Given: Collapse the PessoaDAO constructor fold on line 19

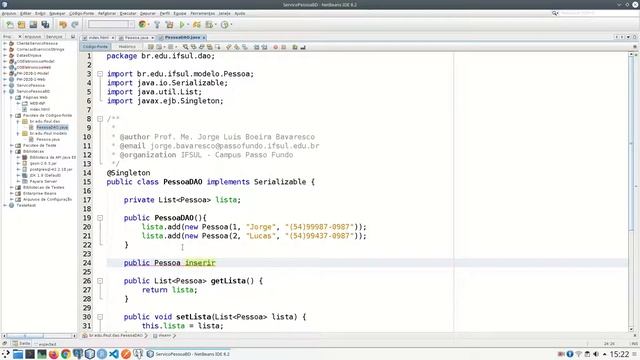Looking at the screenshot, I should (100, 218).
